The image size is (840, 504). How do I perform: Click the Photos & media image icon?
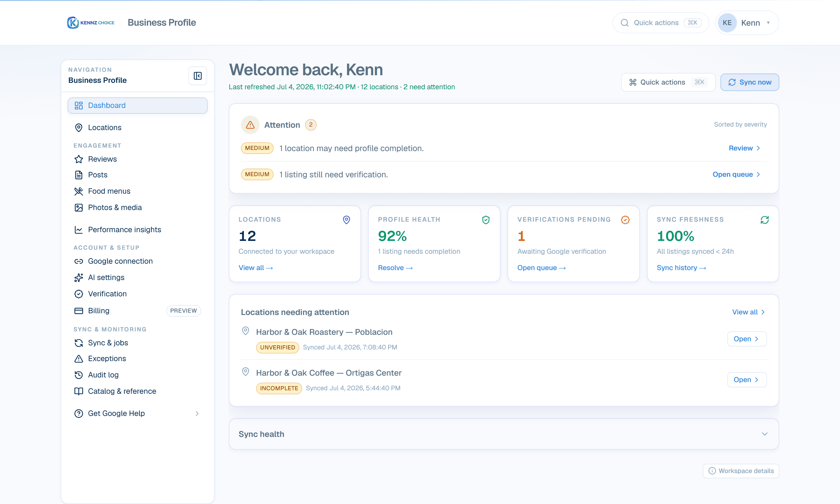79,207
